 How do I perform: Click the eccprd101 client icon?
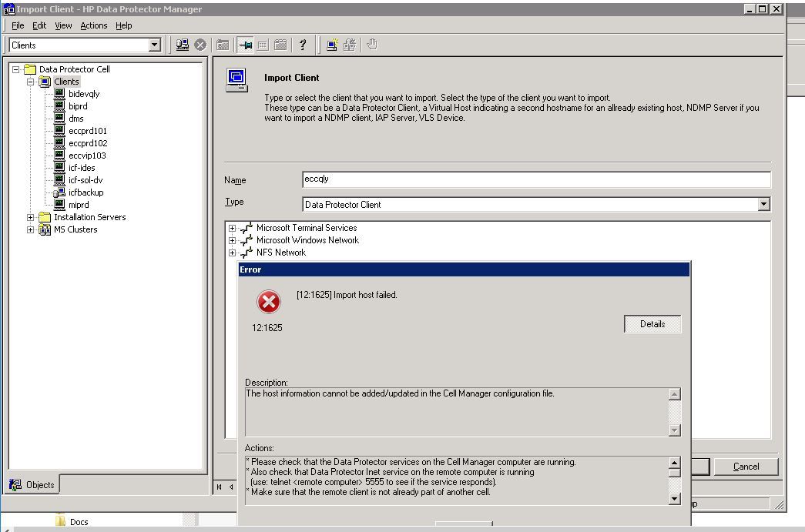click(x=59, y=131)
